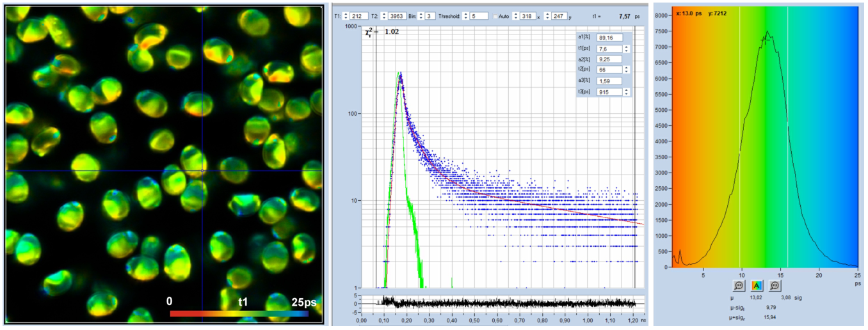Viewport: 868px width, 330px height.
Task: Click the chi-squared value 1.02
Action: point(391,30)
